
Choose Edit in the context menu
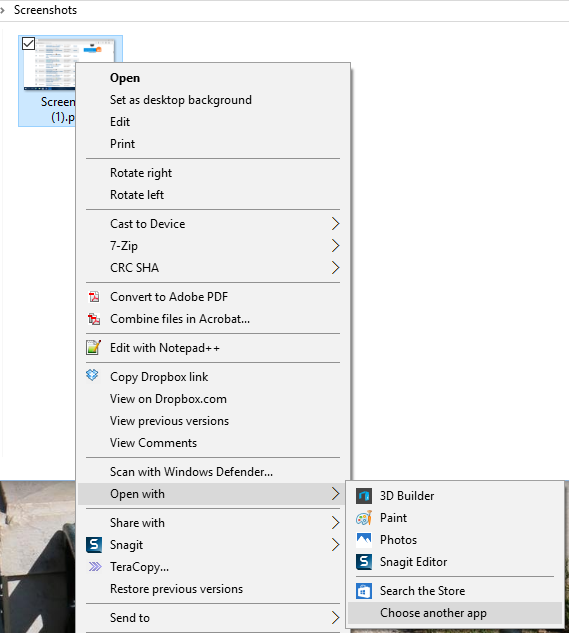click(213, 122)
